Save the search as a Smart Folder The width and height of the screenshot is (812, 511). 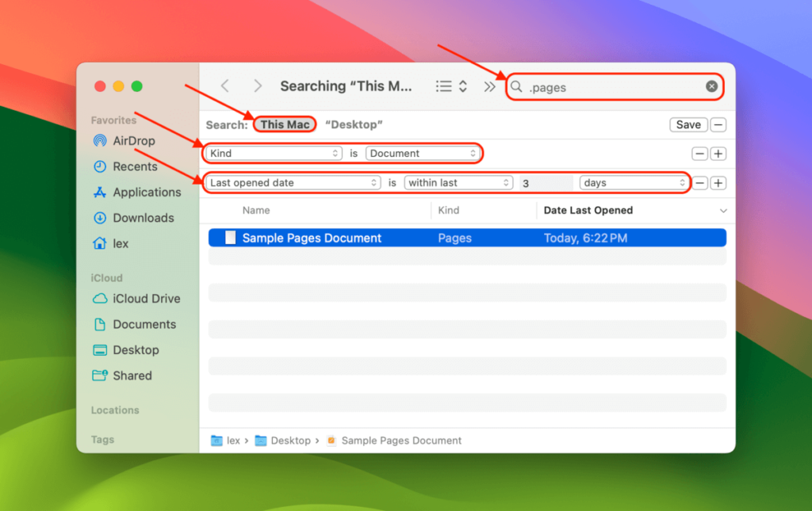pyautogui.click(x=687, y=124)
